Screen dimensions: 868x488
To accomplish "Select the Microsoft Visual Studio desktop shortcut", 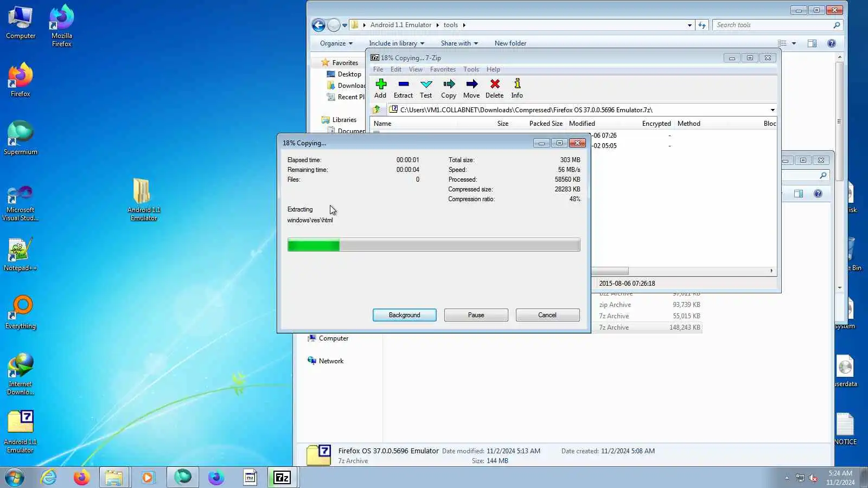I will click(x=21, y=203).
